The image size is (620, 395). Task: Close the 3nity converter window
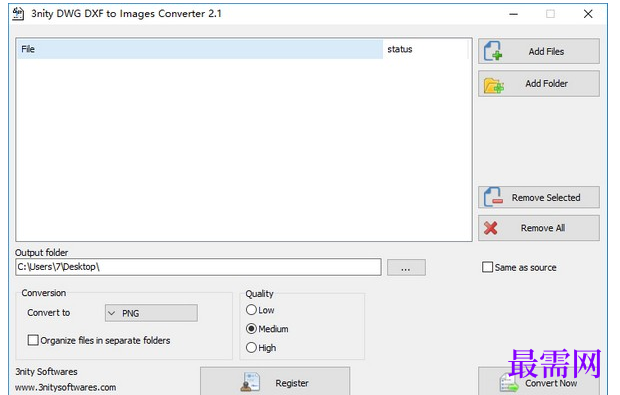[588, 14]
